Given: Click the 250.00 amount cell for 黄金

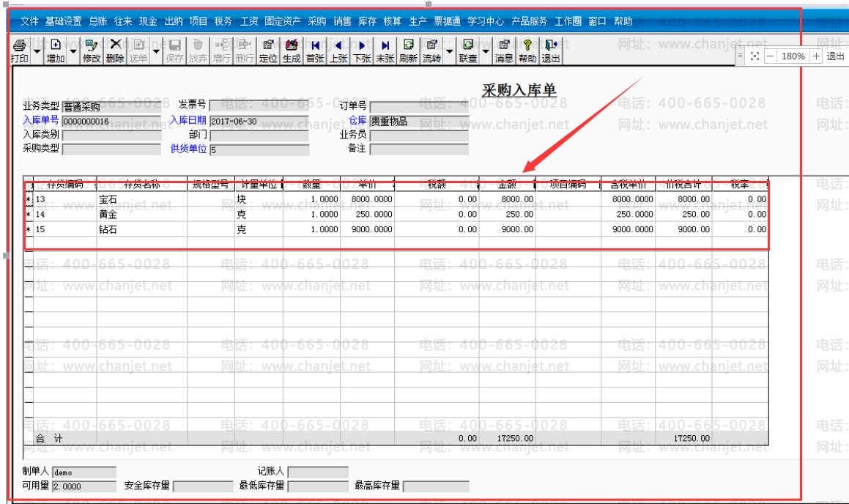Looking at the screenshot, I should pyautogui.click(x=508, y=215).
